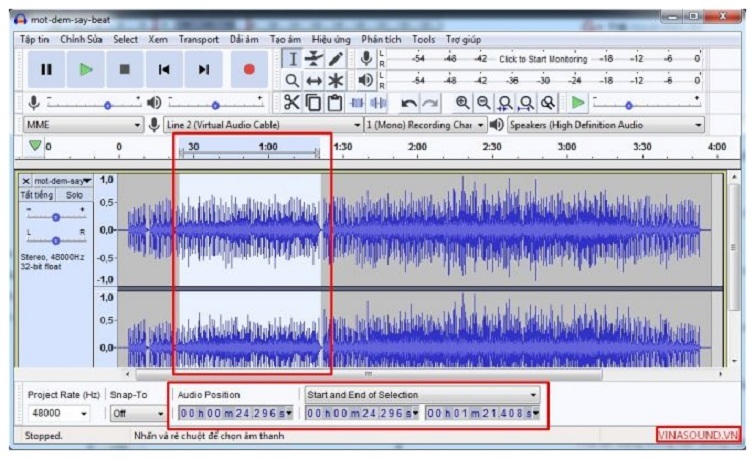Activate the Zoom magnifier tool
The width and height of the screenshot is (755, 460).
pos(292,80)
